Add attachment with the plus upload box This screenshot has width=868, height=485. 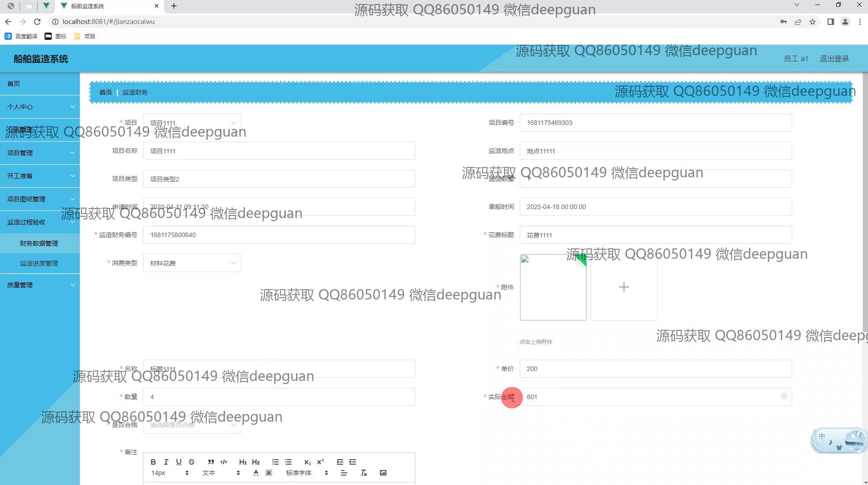click(624, 287)
